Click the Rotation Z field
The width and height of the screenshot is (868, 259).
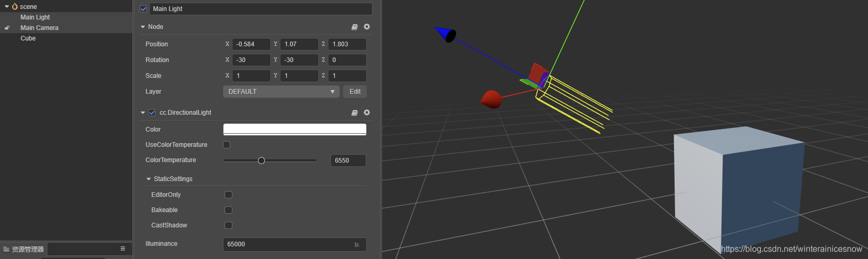click(347, 60)
